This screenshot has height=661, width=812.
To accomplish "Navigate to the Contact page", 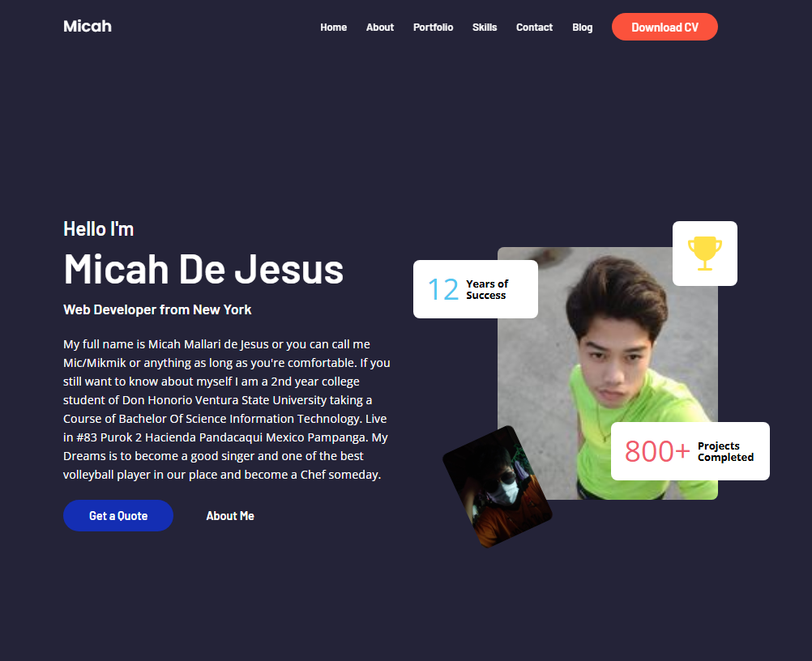I will click(x=534, y=28).
